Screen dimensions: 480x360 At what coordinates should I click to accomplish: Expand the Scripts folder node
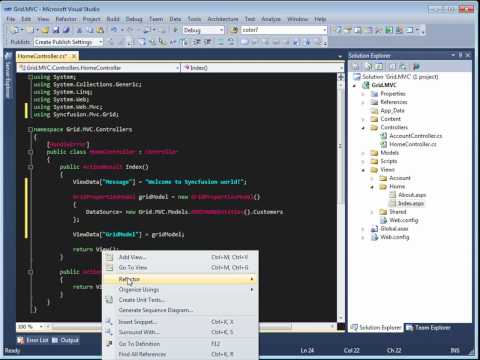pyautogui.click(x=363, y=161)
